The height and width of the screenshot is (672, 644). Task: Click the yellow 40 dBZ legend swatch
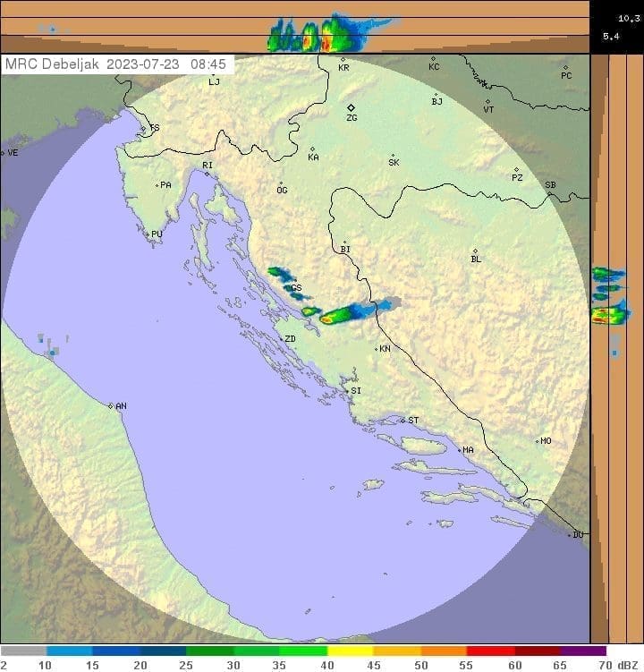click(x=349, y=651)
